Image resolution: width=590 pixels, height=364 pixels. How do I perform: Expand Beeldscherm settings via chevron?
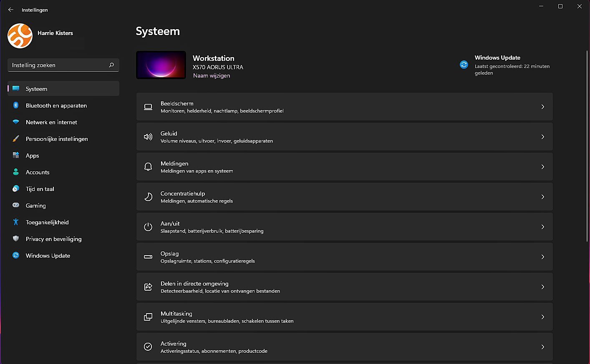click(x=543, y=107)
